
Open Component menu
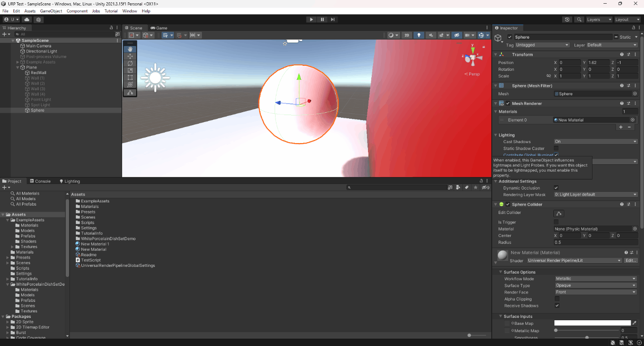(77, 11)
